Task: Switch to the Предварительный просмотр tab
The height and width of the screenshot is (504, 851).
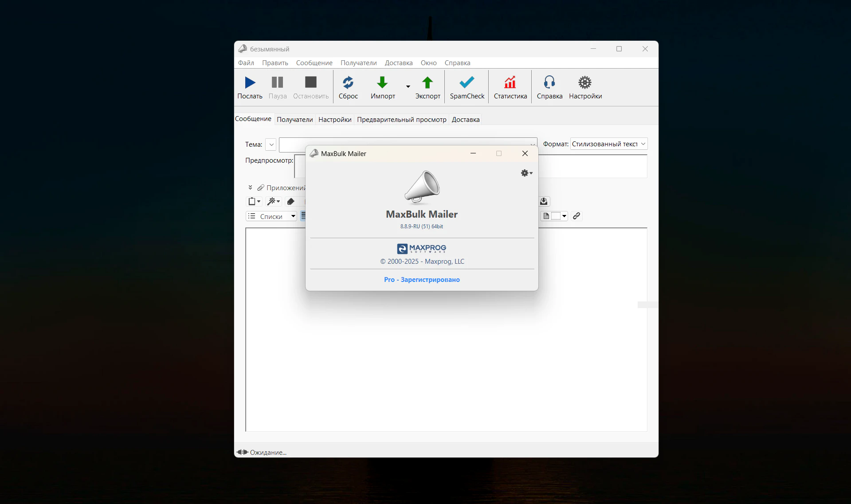Action: [x=402, y=120]
